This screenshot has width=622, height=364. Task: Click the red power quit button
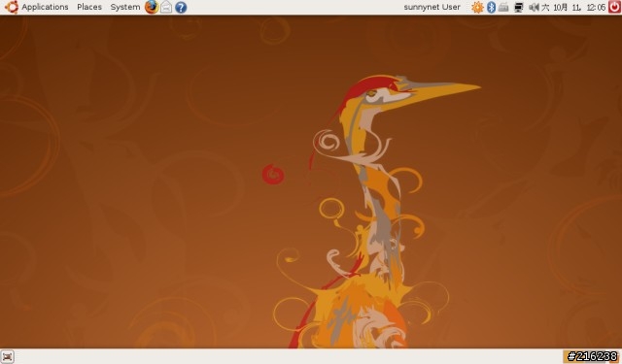(x=614, y=7)
